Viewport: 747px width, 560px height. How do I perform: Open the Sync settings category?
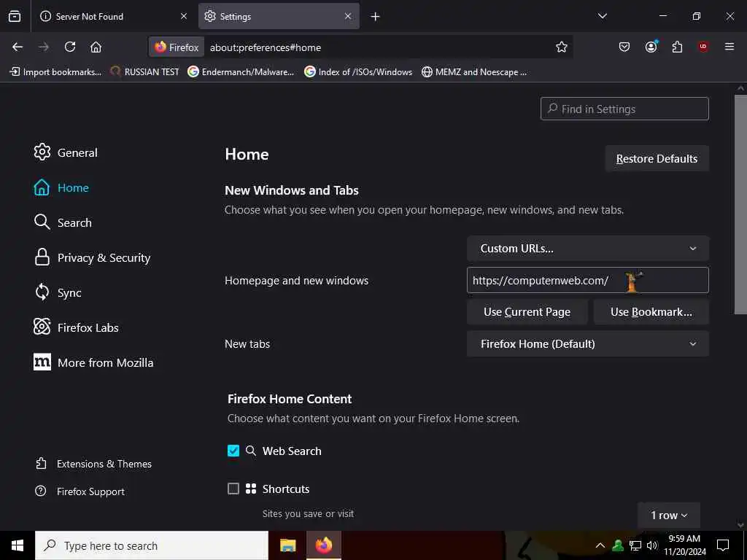coord(58,292)
